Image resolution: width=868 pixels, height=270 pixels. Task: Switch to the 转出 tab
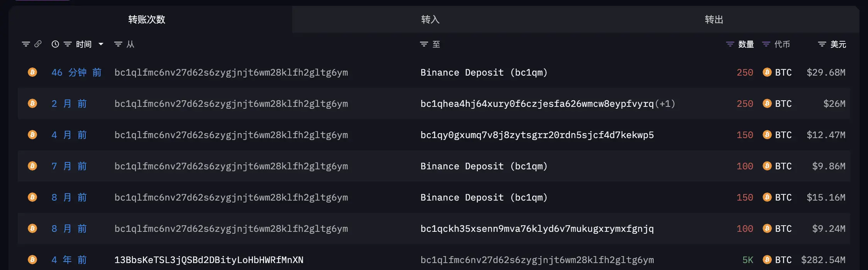714,19
